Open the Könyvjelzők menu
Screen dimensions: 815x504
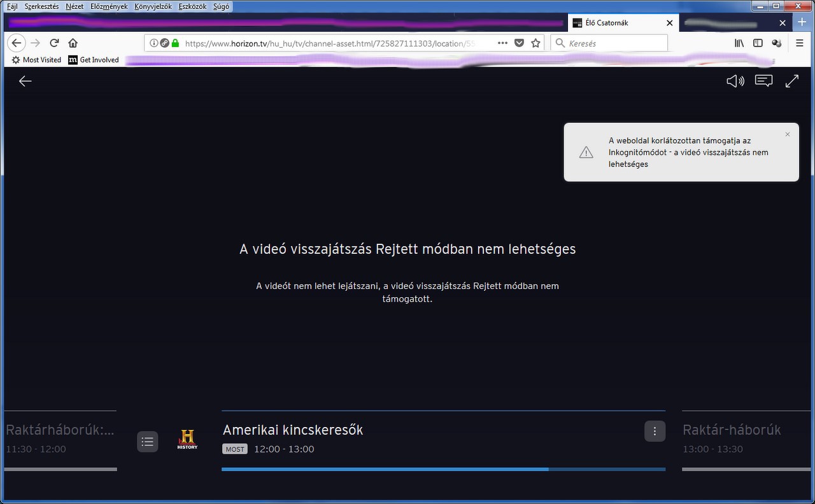point(153,6)
